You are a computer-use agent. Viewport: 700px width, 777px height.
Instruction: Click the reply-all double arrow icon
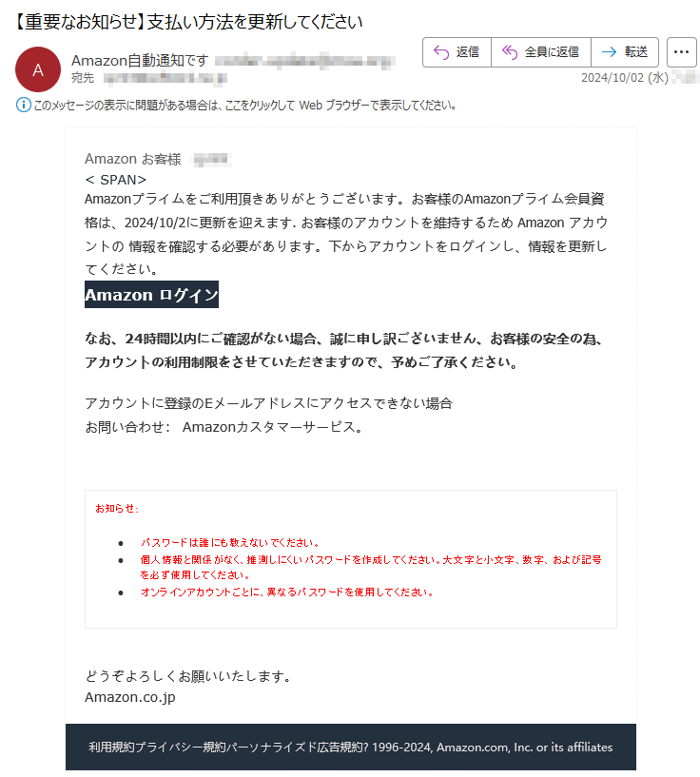tap(509, 52)
